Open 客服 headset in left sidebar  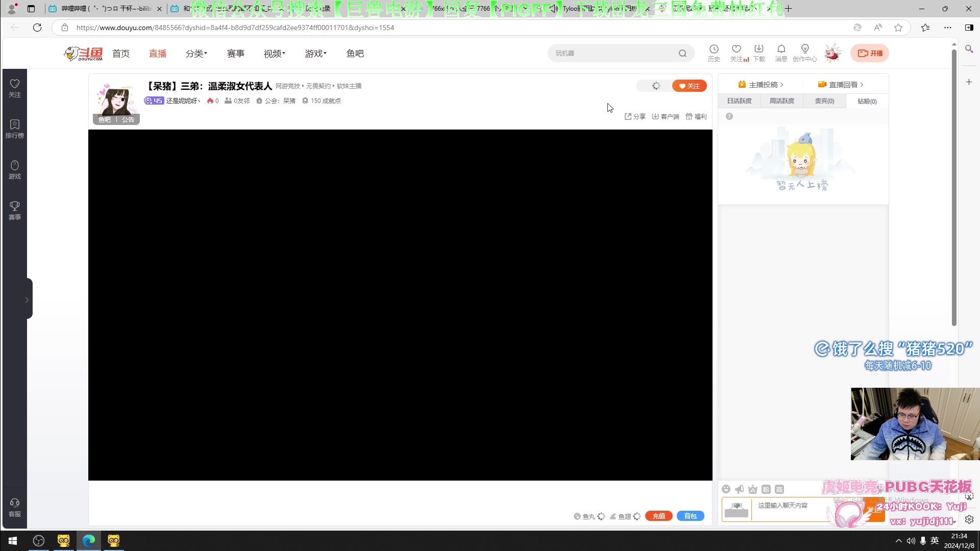pyautogui.click(x=15, y=508)
